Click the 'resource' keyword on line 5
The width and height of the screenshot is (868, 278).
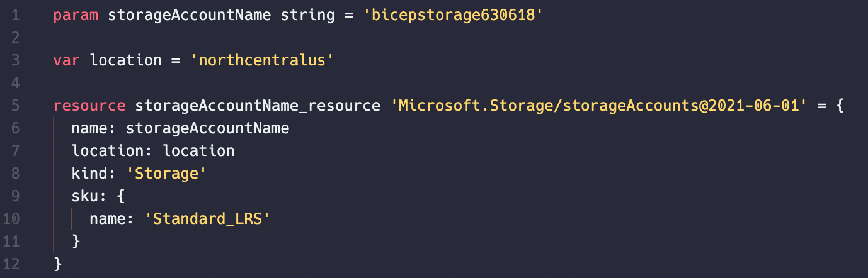(x=89, y=106)
